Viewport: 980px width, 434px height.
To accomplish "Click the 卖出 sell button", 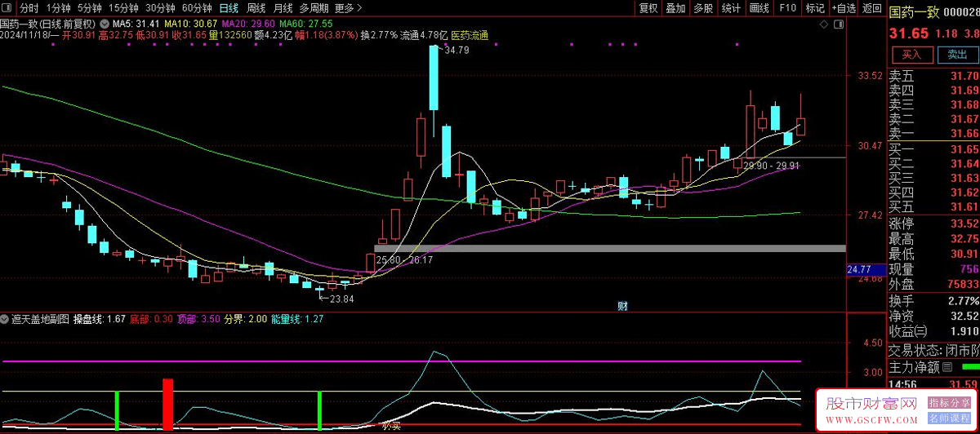I will click(957, 55).
